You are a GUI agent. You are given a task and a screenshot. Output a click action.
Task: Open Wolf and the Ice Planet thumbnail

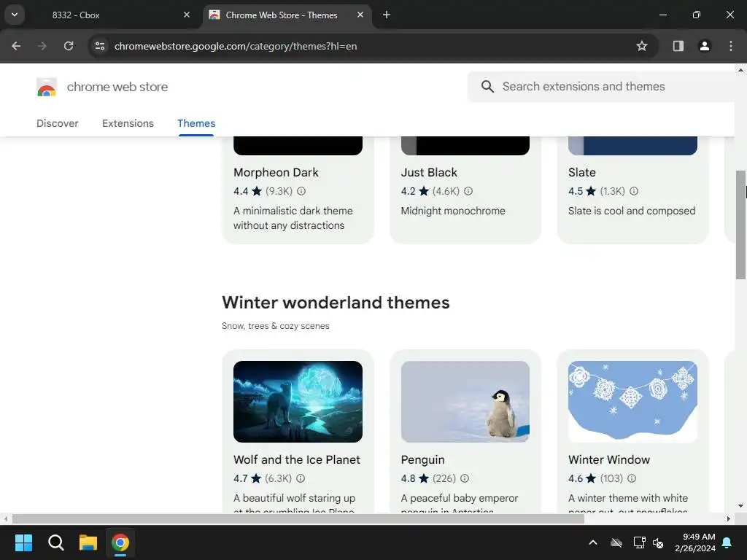(x=298, y=402)
